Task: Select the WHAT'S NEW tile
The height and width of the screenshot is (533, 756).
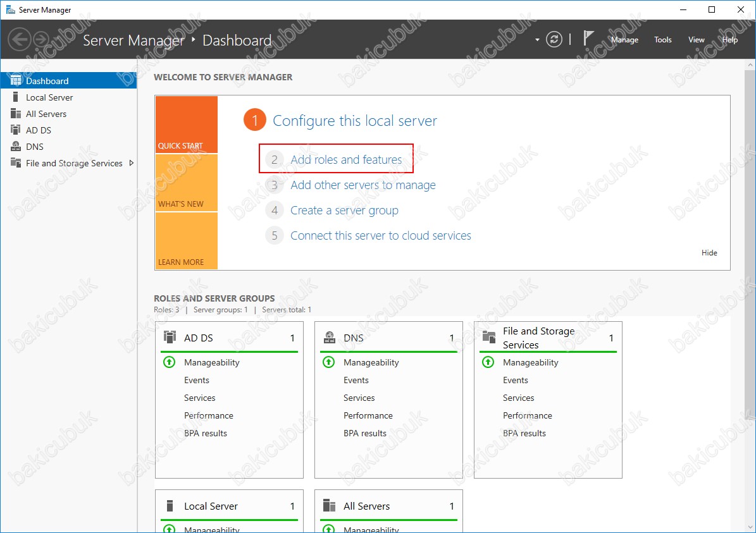Action: click(x=186, y=183)
